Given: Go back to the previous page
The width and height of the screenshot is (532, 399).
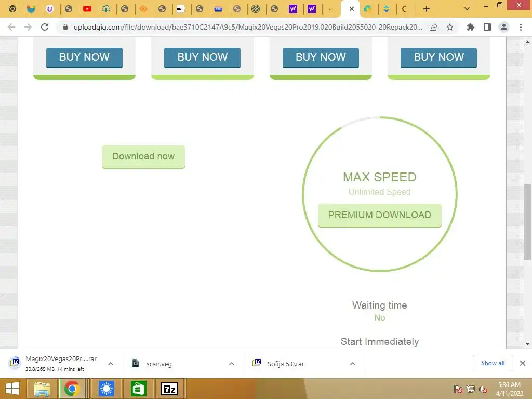Looking at the screenshot, I should click(x=11, y=27).
